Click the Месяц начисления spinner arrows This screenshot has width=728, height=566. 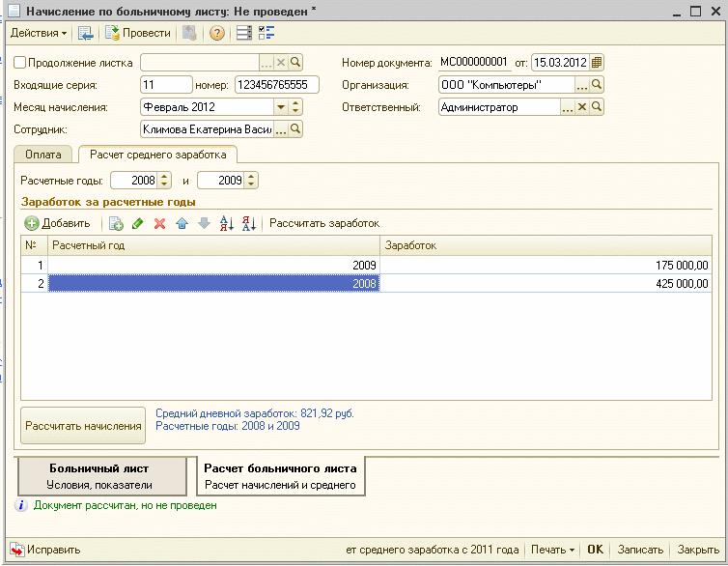(x=295, y=107)
